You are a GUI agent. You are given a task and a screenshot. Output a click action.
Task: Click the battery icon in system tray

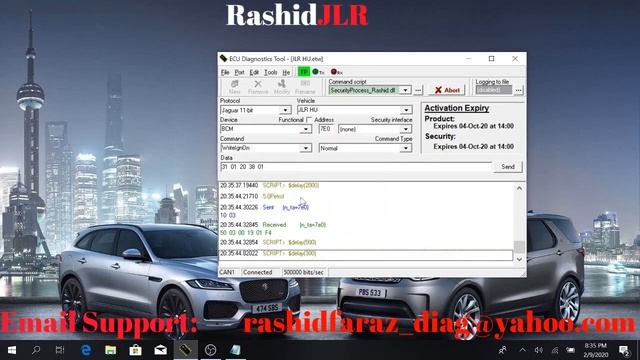click(571, 350)
